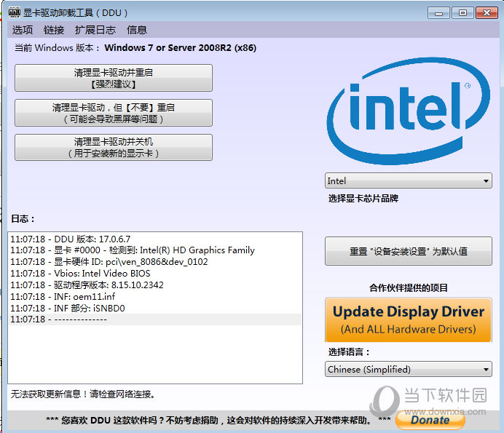Screen dimensions: 504x433
Task: Click the Intel logo image
Action: click(409, 111)
